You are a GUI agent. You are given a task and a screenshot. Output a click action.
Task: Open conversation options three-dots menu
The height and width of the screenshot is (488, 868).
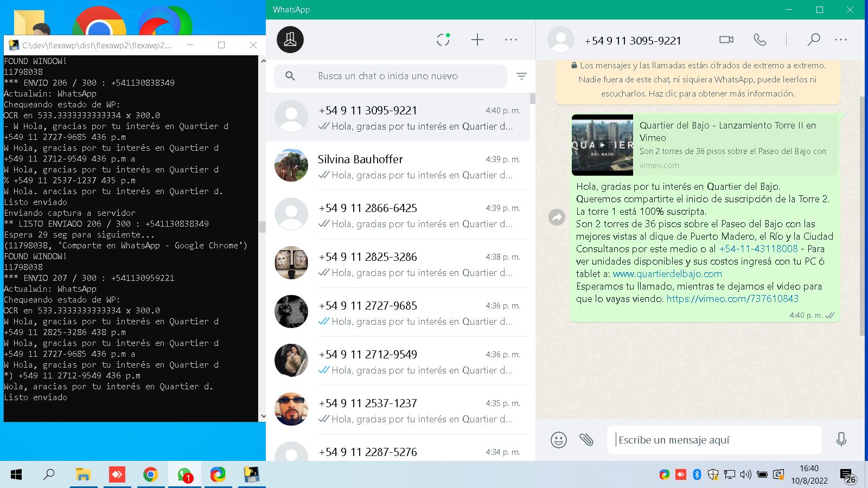(841, 40)
